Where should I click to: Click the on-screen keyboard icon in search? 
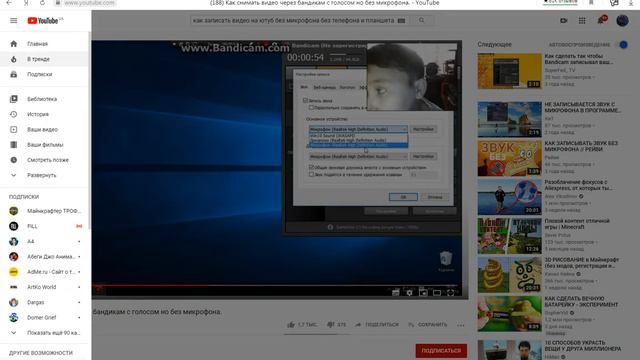pyautogui.click(x=402, y=20)
